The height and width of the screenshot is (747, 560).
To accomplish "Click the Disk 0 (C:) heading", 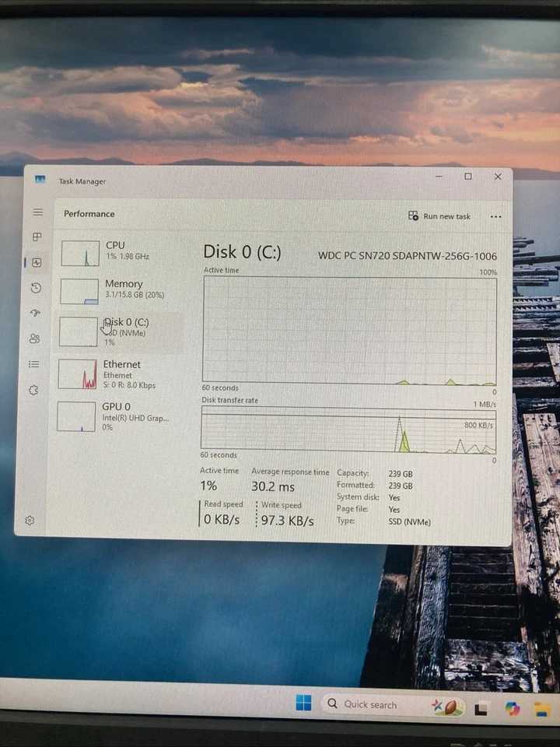I will (243, 251).
